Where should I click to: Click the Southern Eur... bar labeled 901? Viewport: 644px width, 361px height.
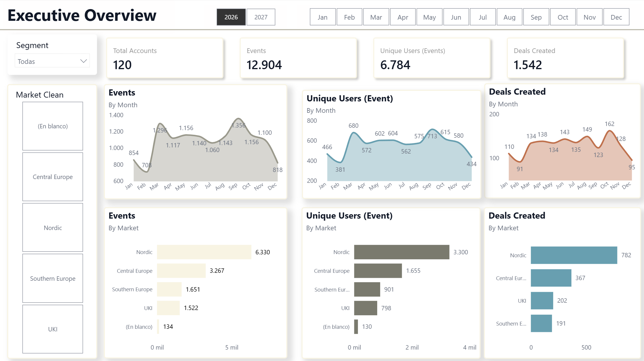(367, 289)
